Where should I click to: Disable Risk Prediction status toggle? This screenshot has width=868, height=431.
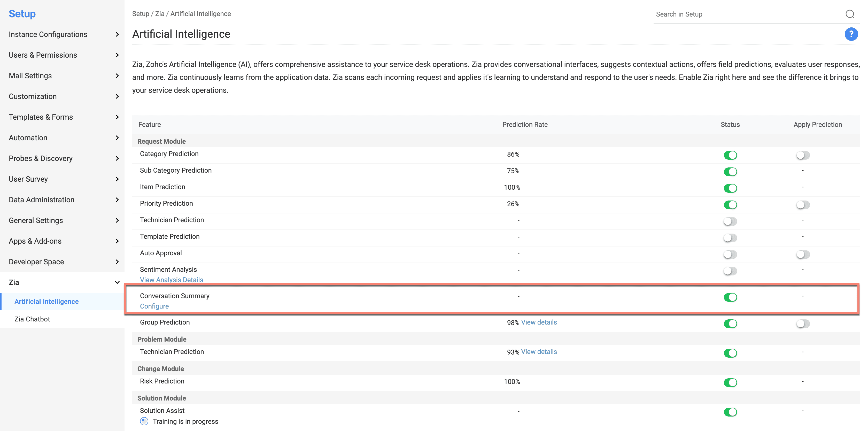[730, 382]
